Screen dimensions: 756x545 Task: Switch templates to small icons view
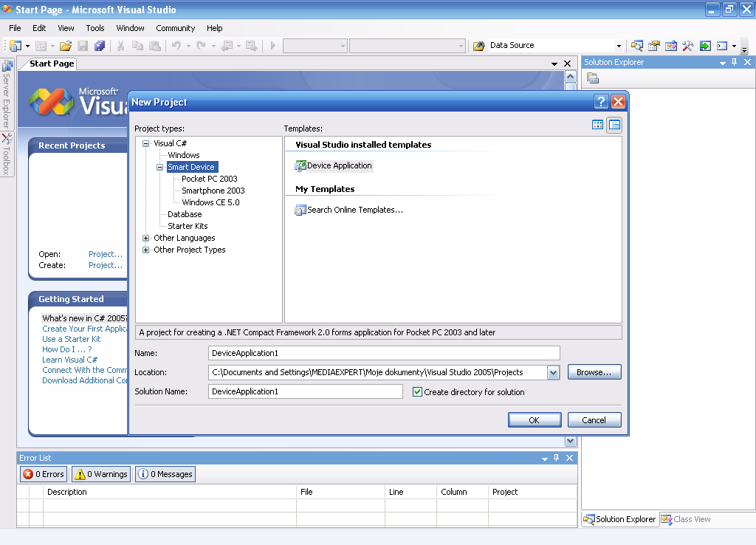tap(614, 125)
